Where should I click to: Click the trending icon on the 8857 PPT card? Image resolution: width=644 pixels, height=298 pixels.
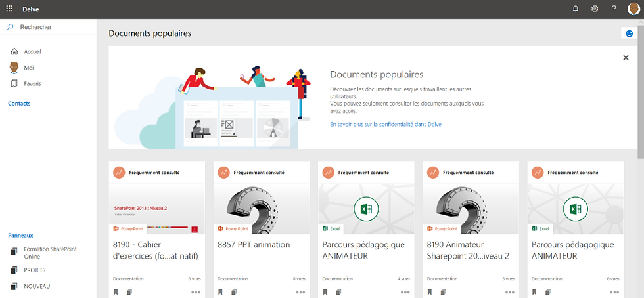pyautogui.click(x=224, y=173)
